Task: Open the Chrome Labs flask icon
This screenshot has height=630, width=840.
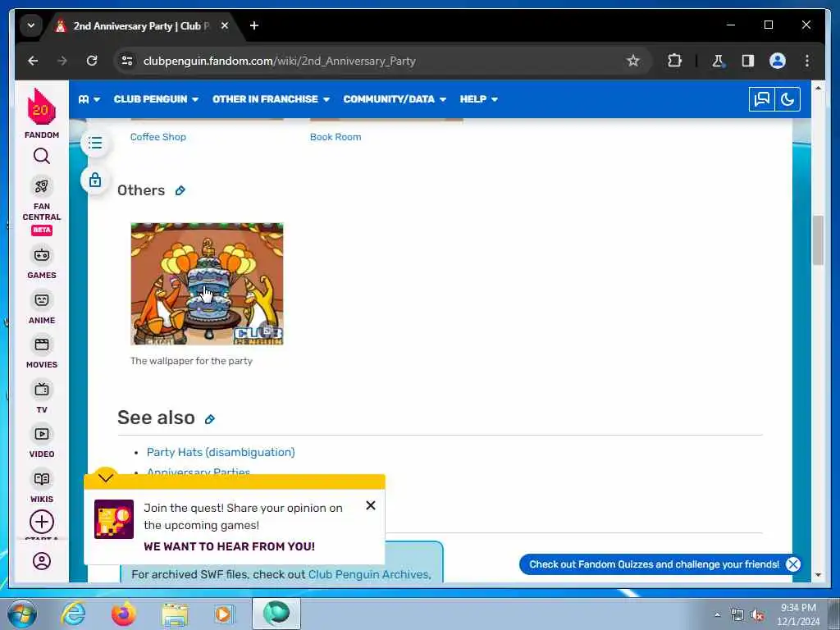Action: (718, 61)
